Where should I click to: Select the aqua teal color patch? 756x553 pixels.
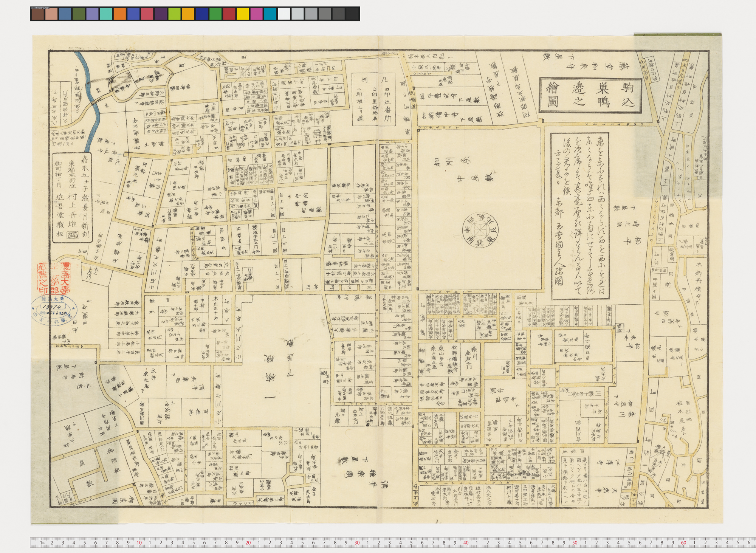106,14
